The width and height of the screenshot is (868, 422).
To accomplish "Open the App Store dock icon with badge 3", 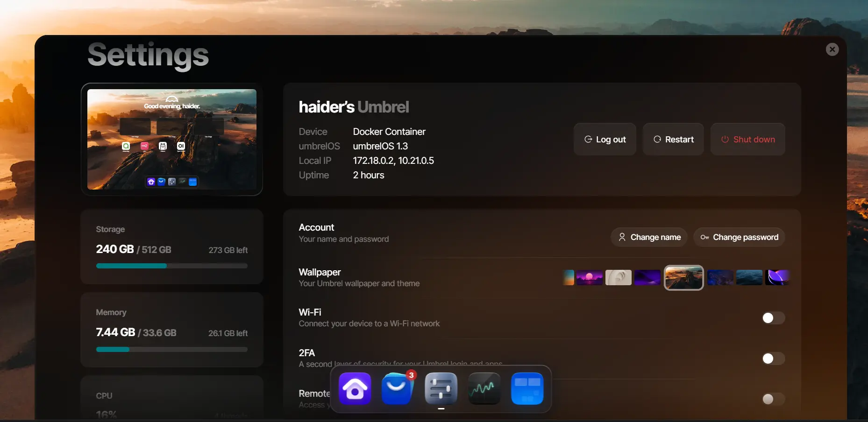I will [x=398, y=388].
